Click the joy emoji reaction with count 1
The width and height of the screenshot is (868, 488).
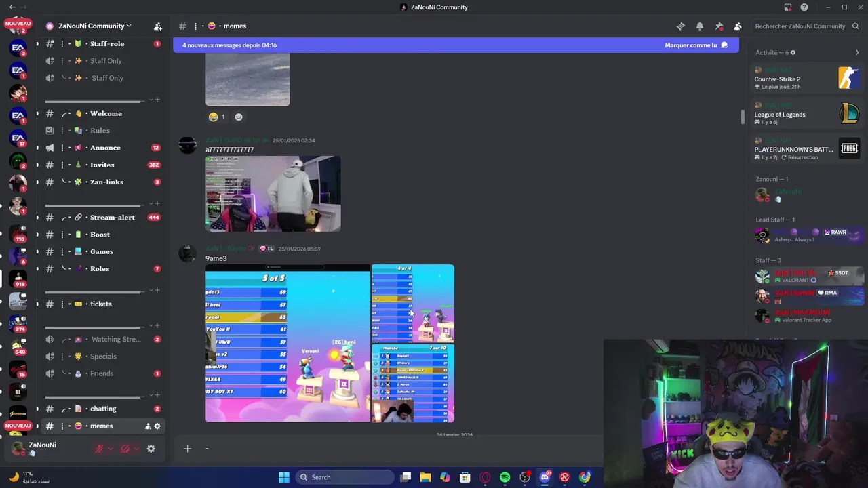(x=217, y=117)
